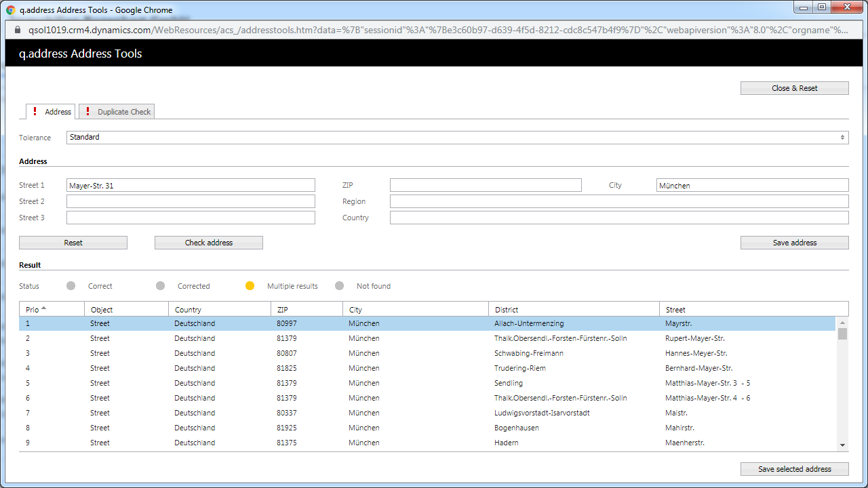Image resolution: width=868 pixels, height=488 pixels.
Task: Select result row with Bernhard-Mayer-Str.
Action: pos(427,368)
